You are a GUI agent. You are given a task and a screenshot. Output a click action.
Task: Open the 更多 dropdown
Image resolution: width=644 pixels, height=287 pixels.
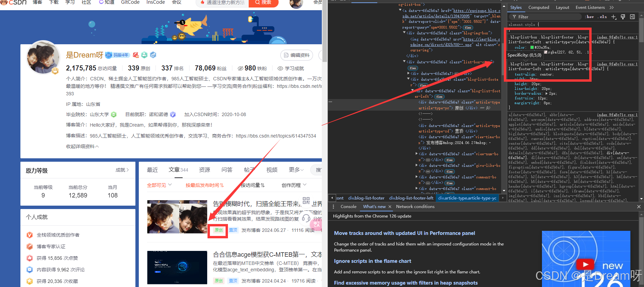[x=296, y=170]
